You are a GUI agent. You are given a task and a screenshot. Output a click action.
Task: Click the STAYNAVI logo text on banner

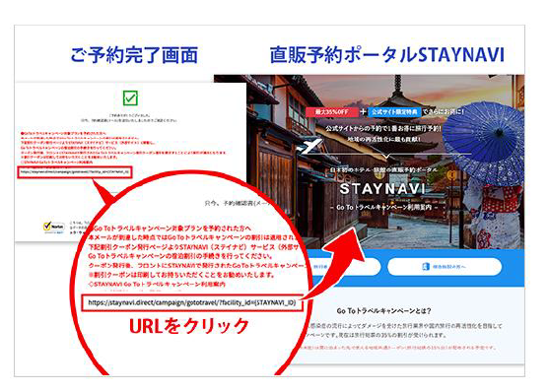tap(382, 189)
